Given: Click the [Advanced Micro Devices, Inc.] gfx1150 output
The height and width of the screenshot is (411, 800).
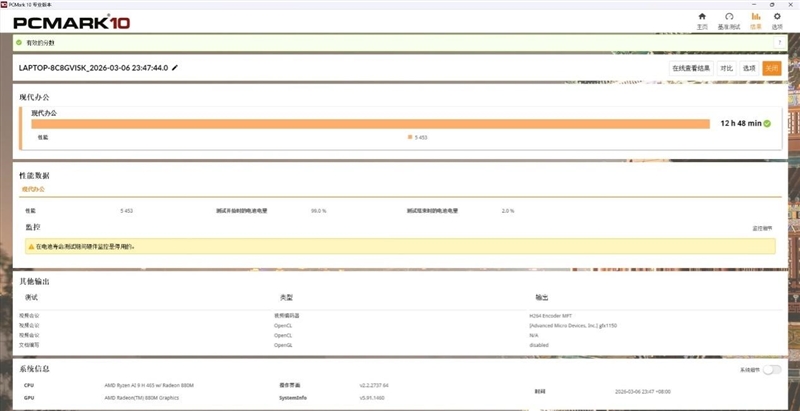Looking at the screenshot, I should click(x=573, y=325).
